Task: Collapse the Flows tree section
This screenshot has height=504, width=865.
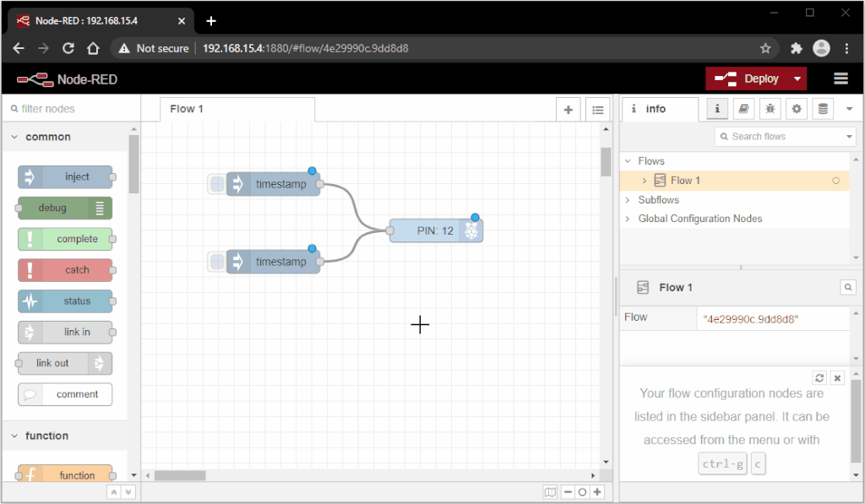Action: click(628, 161)
